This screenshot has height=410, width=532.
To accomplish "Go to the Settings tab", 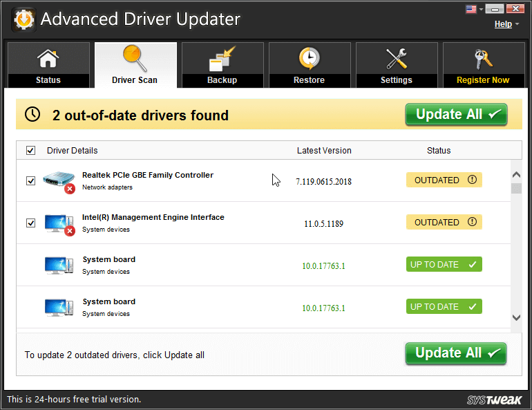I will (x=397, y=65).
